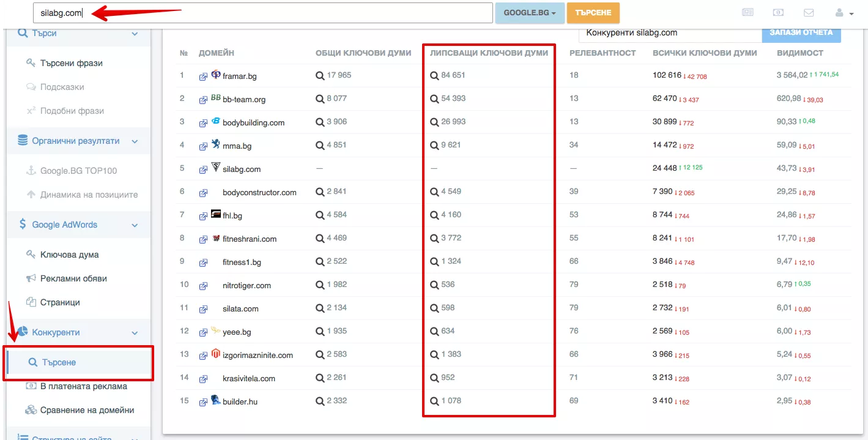The image size is (868, 440).
Task: Open the mail envelope icon in top bar
Action: 809,12
